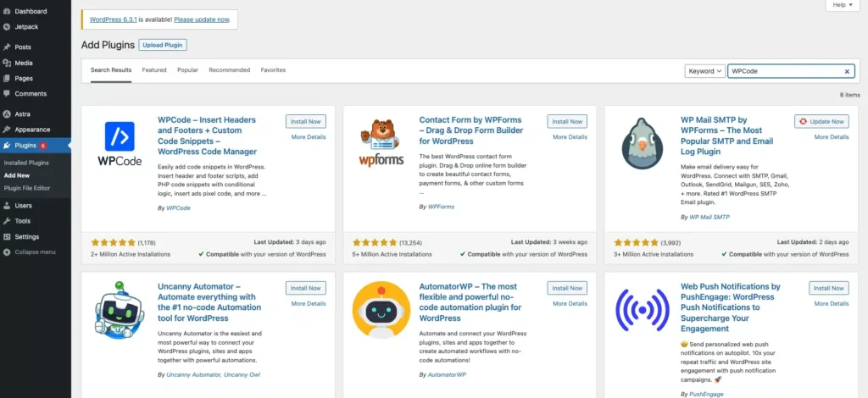Click the Astra theme icon
The image size is (868, 398).
point(7,114)
